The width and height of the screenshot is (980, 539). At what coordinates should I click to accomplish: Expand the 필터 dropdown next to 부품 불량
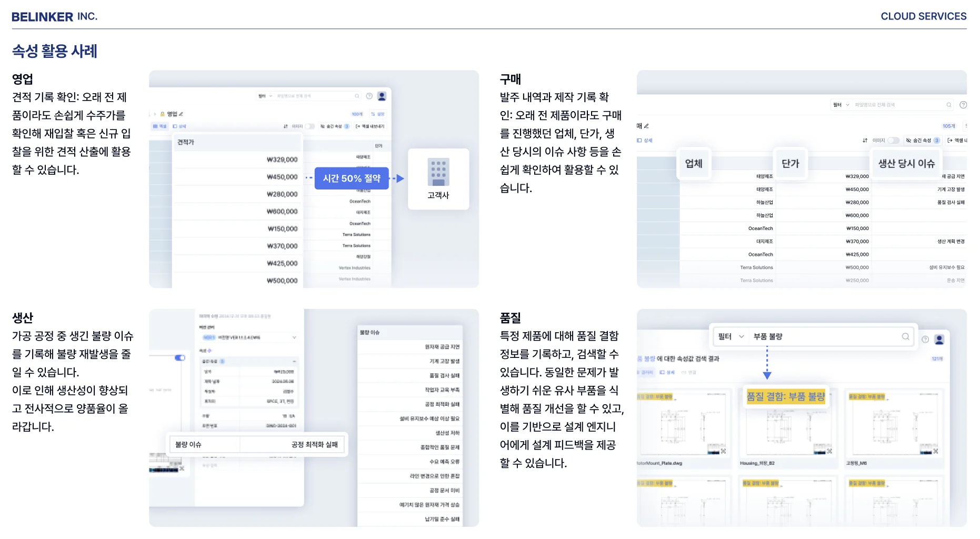[x=731, y=336]
